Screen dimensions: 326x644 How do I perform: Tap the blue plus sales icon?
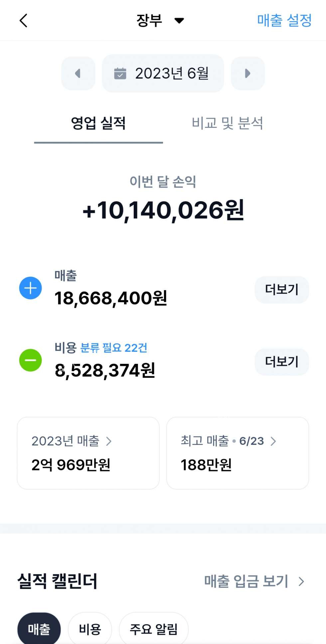(31, 288)
